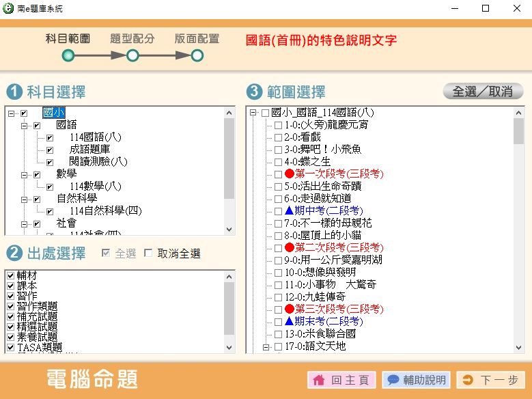The width and height of the screenshot is (532, 399).
Task: Collapse the 國小 tree node
Action: pos(11,113)
